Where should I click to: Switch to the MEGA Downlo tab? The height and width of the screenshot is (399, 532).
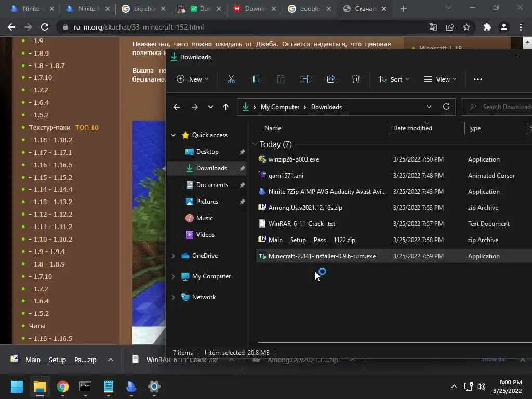[x=255, y=9]
